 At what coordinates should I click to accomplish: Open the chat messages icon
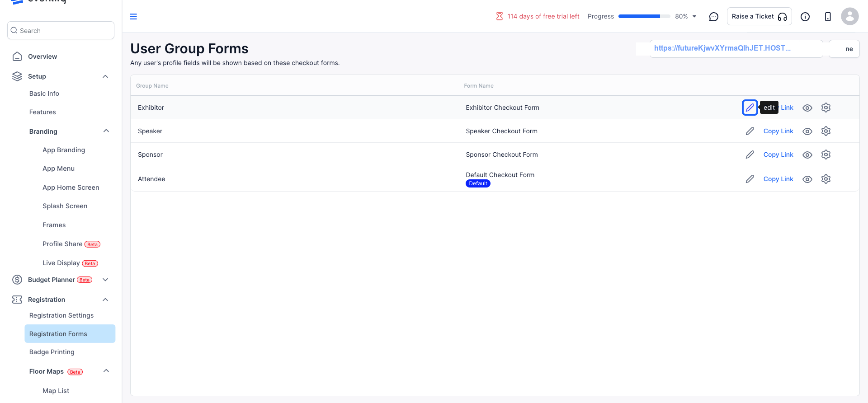[713, 17]
